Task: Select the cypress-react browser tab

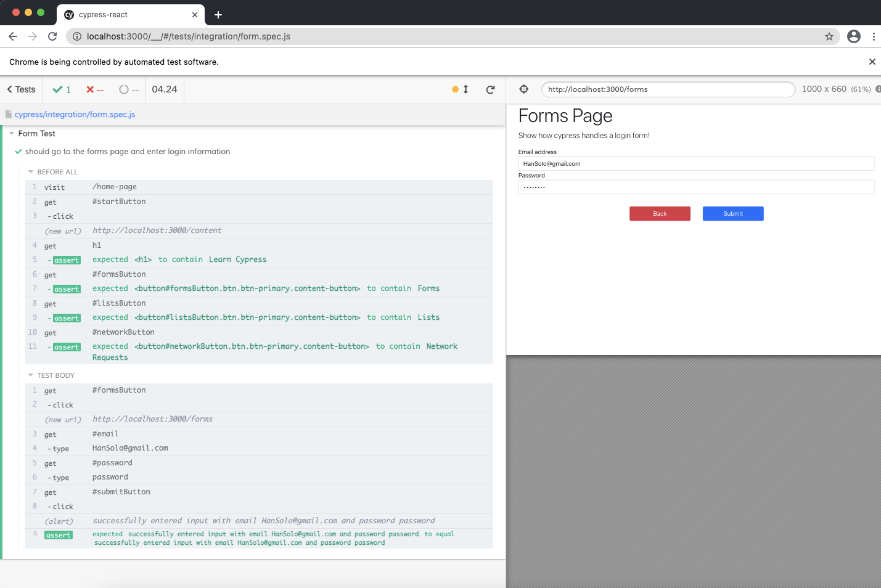Action: coord(123,14)
